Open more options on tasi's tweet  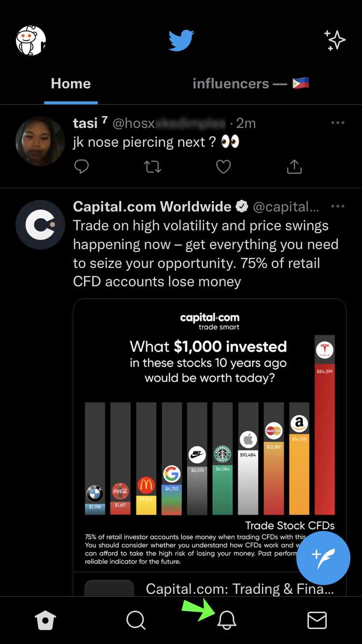(x=338, y=123)
